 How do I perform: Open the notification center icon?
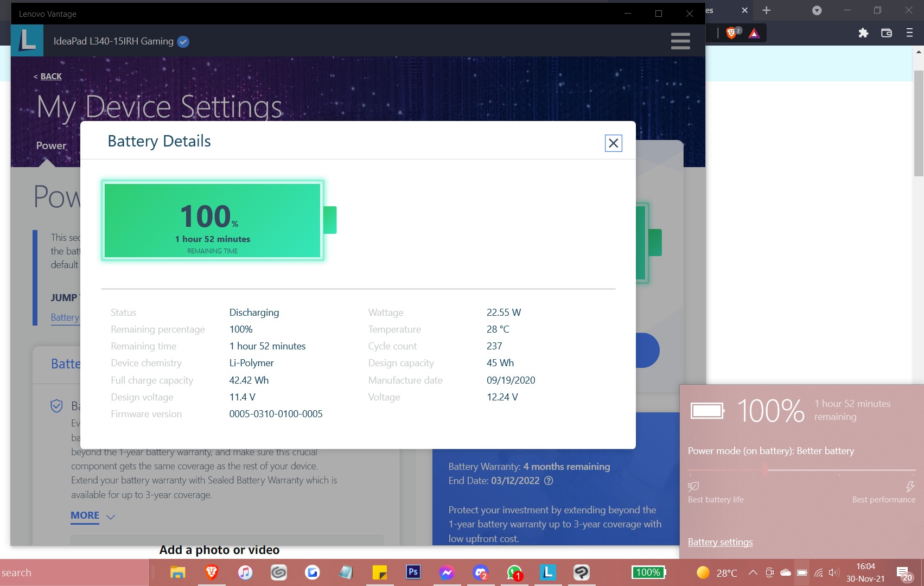[904, 573]
